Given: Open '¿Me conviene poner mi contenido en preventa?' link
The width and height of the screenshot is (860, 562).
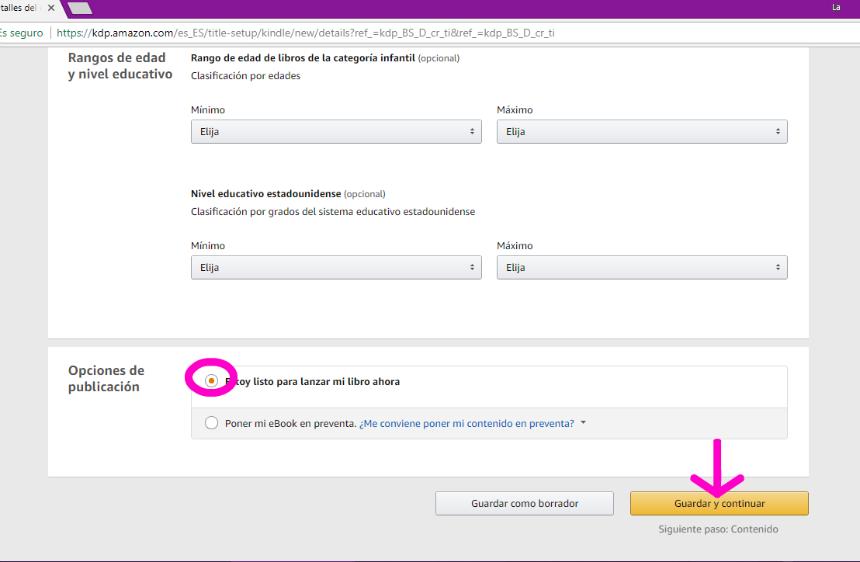Looking at the screenshot, I should click(x=466, y=423).
